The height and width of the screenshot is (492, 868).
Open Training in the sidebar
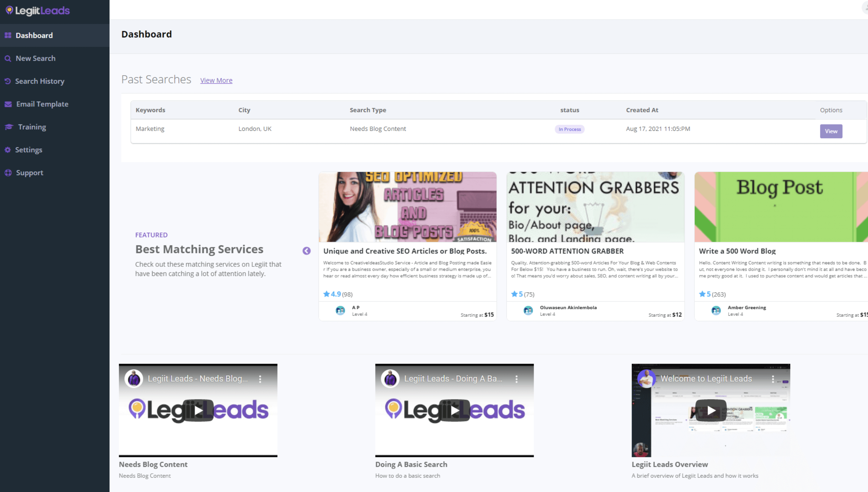coord(55,127)
